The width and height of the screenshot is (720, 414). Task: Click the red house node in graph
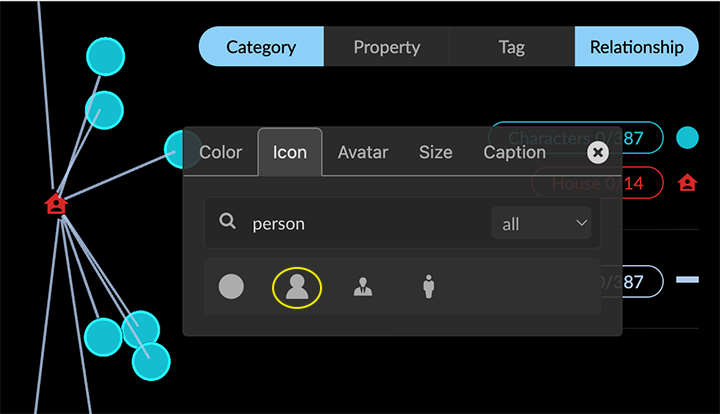pyautogui.click(x=56, y=204)
